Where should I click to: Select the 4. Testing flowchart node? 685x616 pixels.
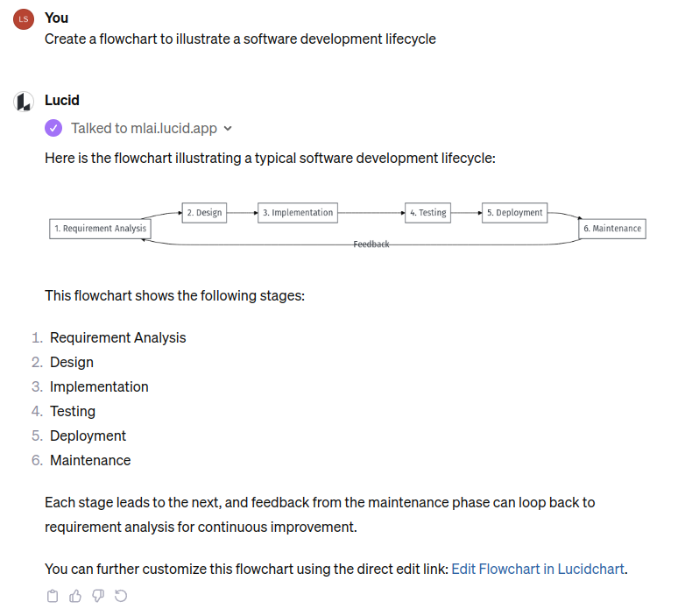(x=428, y=212)
